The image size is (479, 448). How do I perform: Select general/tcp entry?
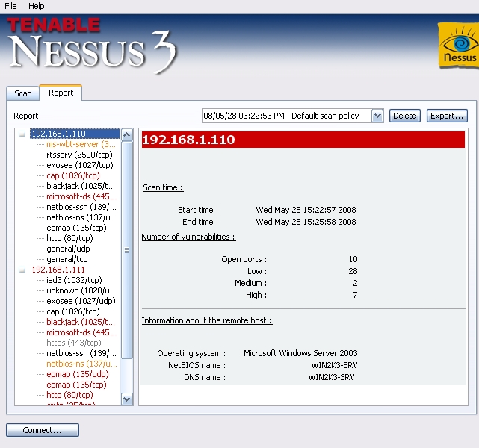coord(67,259)
